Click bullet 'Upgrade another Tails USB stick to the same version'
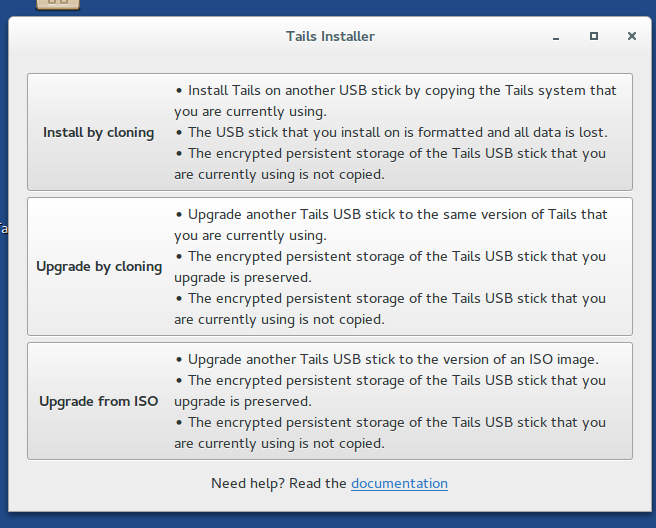 [x=390, y=225]
